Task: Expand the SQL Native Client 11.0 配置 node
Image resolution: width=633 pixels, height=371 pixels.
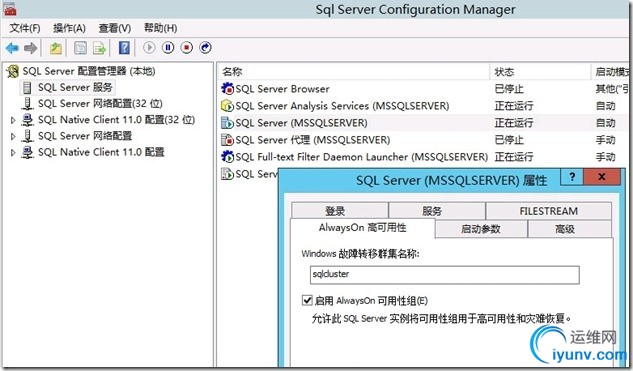Action: [x=13, y=152]
